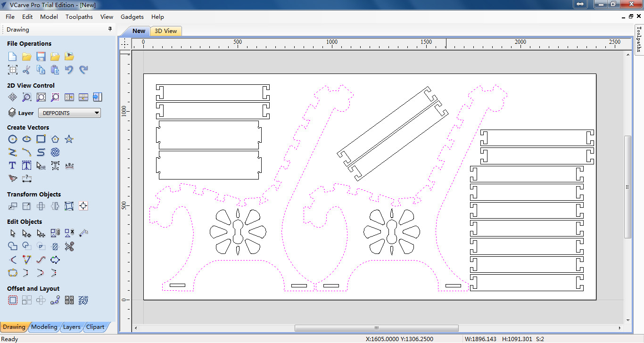Image resolution: width=644 pixels, height=343 pixels.
Task: Click the ruler origin corner box
Action: pyautogui.click(x=125, y=43)
